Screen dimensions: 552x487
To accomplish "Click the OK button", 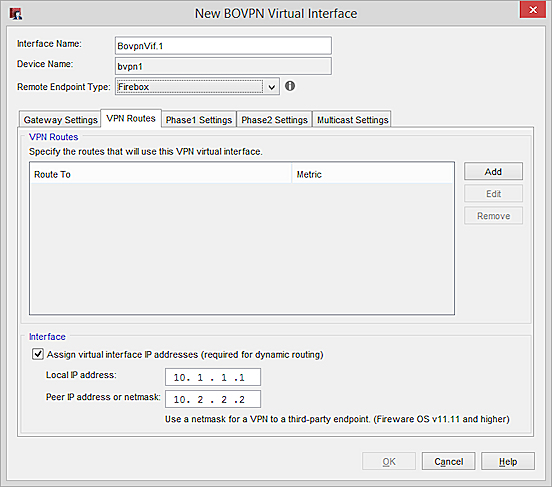I will tap(389, 461).
